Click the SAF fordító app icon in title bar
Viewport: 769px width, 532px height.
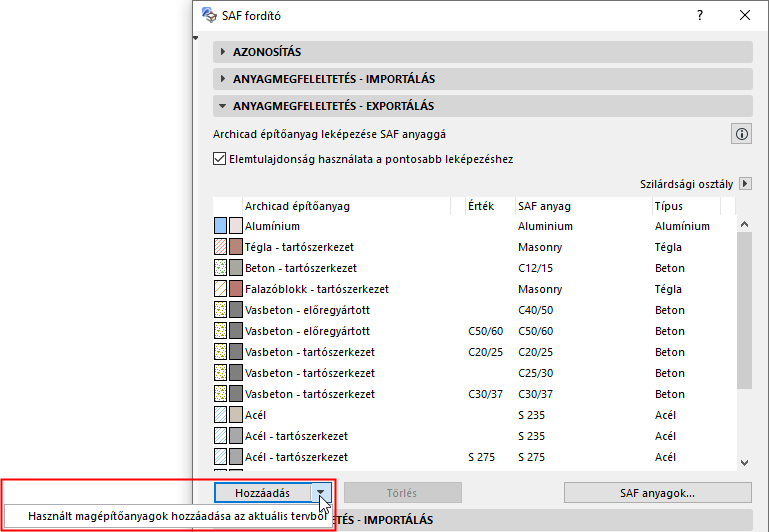pyautogui.click(x=209, y=15)
